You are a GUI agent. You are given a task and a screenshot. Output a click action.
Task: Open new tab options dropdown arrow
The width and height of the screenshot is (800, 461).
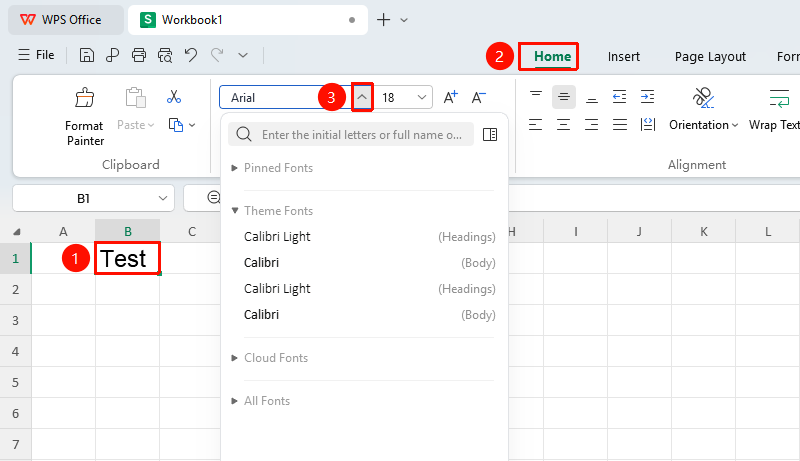[x=404, y=20]
